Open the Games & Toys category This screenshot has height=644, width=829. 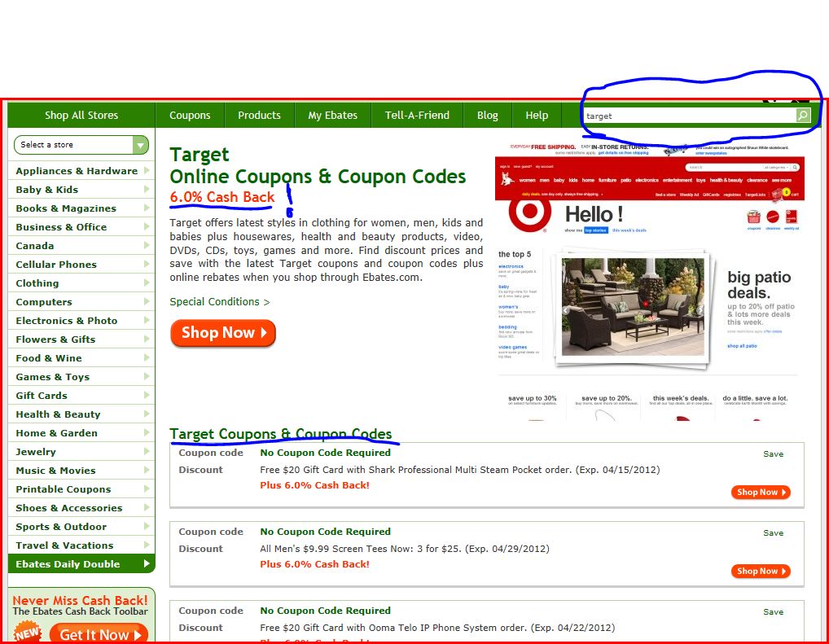[81, 376]
